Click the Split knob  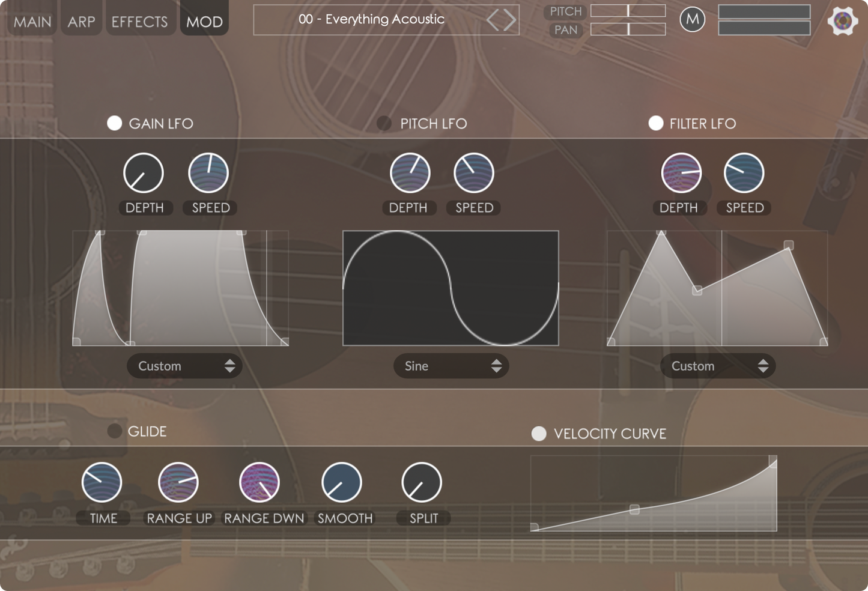pyautogui.click(x=422, y=482)
